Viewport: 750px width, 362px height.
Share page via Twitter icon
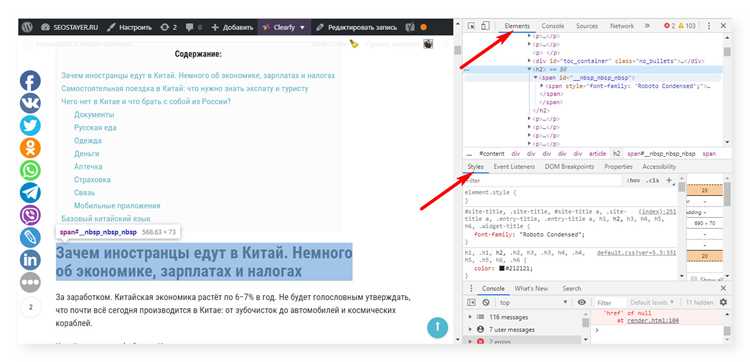pos(30,126)
